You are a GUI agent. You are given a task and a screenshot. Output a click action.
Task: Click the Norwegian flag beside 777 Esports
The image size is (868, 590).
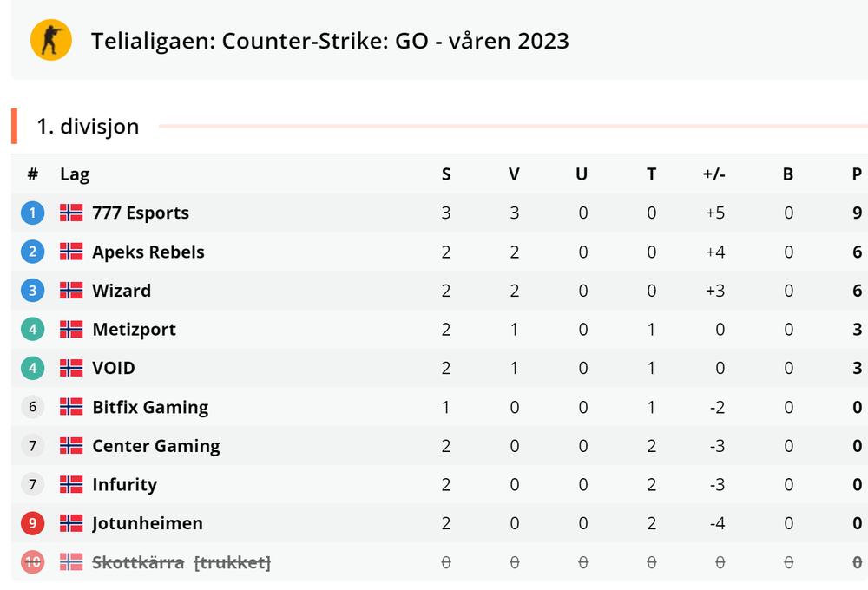click(71, 213)
